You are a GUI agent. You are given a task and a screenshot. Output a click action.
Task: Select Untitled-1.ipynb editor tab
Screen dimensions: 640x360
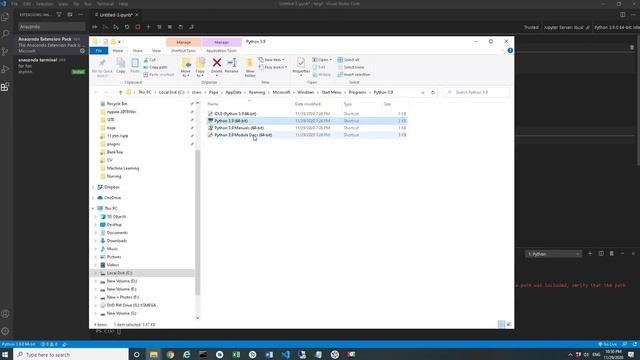click(116, 15)
